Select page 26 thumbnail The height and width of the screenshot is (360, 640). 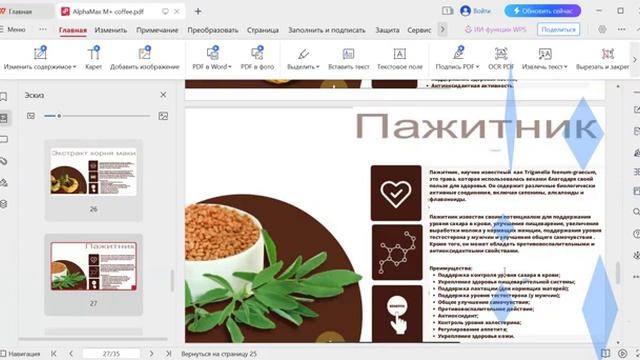93,171
